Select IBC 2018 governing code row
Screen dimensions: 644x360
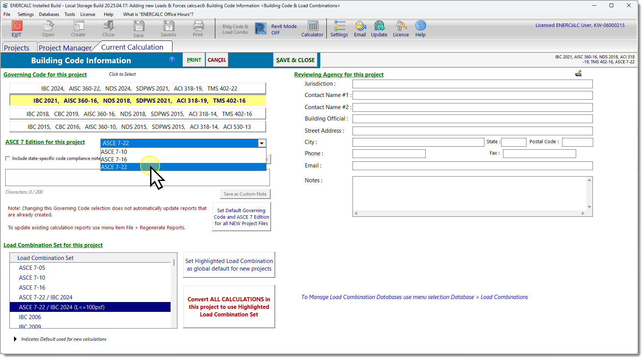click(x=138, y=114)
